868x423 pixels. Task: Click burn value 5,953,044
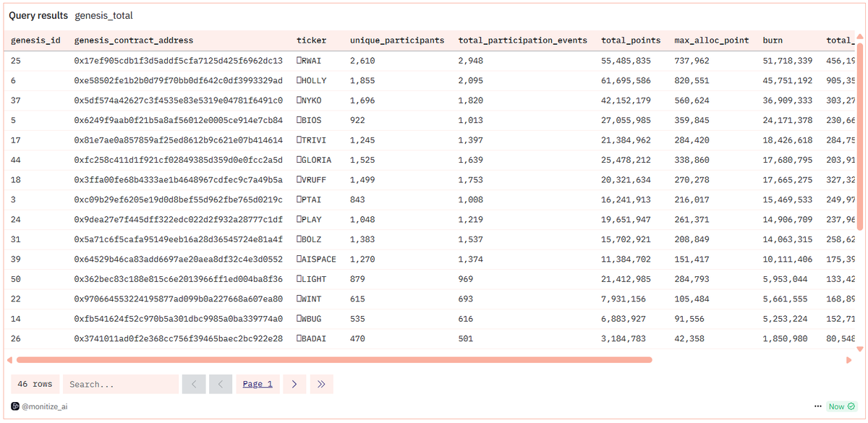click(786, 278)
